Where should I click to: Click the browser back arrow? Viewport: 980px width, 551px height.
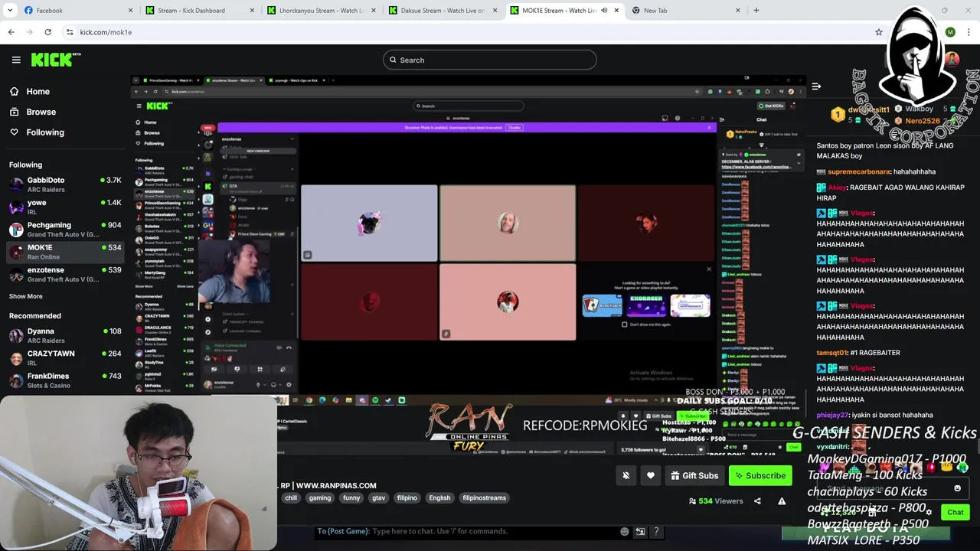click(11, 32)
